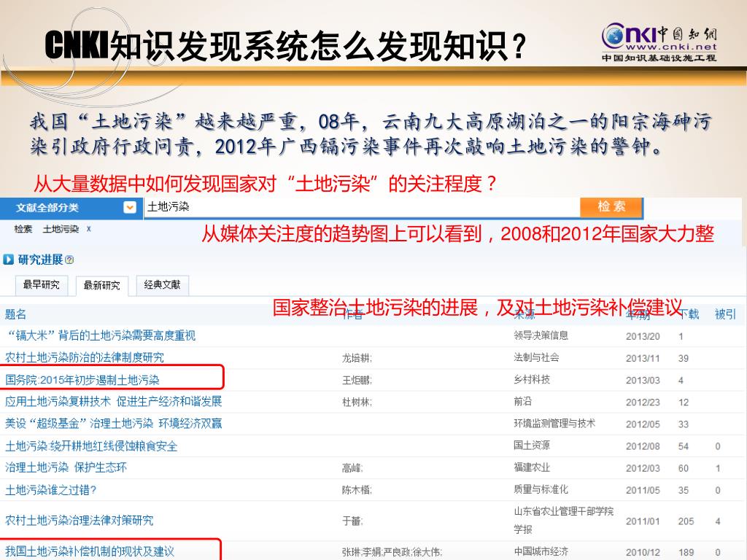Screen dimensions: 747x560
Task: Open article 农村土地污染防治的法律制度研究
Action: click(85, 357)
